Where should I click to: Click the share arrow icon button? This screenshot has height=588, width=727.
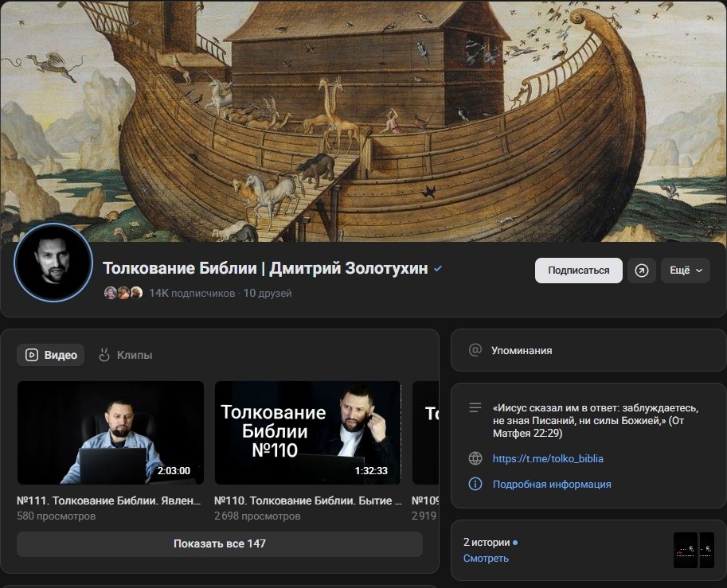click(x=642, y=271)
